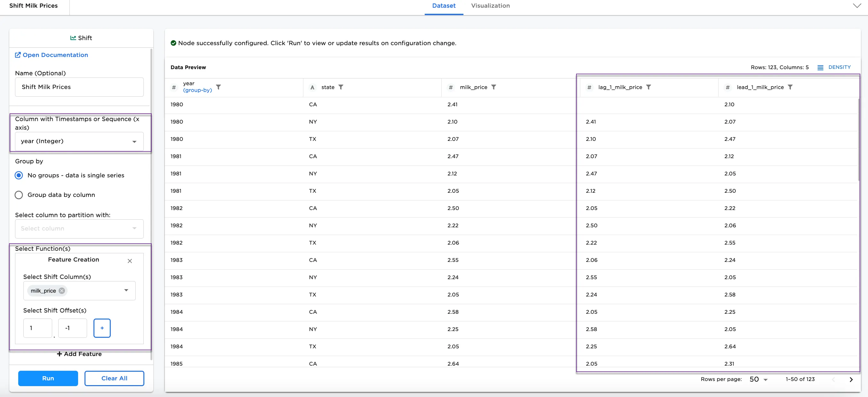868x397 pixels.
Task: Go to next page of rows
Action: 851,379
